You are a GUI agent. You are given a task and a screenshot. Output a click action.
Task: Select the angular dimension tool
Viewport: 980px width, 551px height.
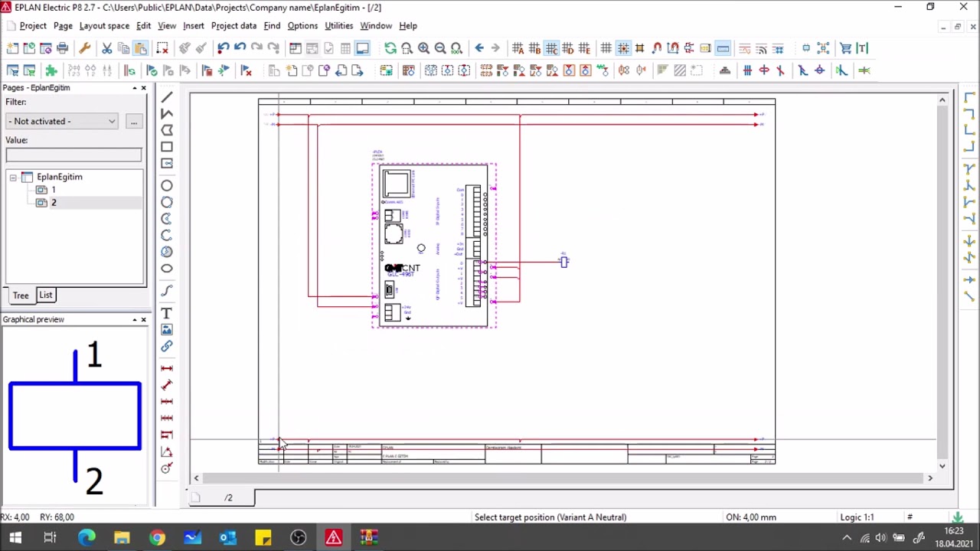[167, 452]
